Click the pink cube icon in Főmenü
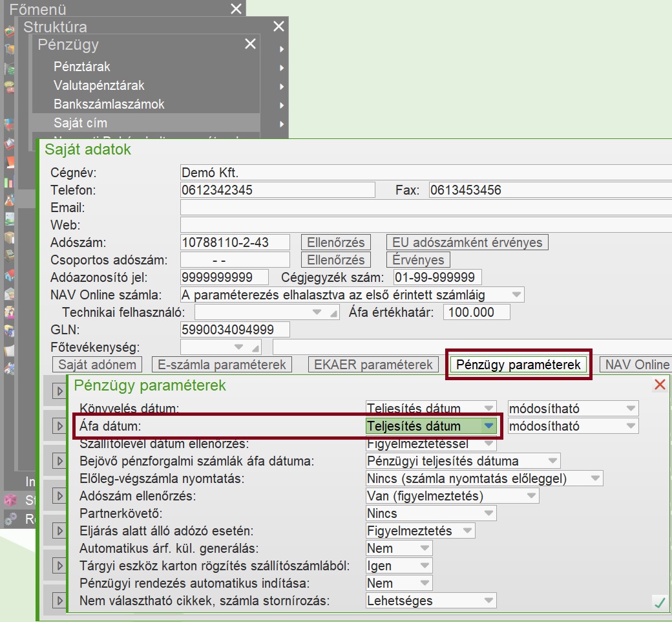Image resolution: width=672 pixels, height=622 pixels. coord(10,500)
